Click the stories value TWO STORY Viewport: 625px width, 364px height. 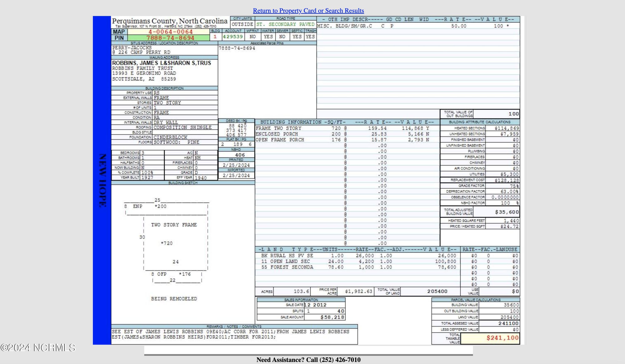pyautogui.click(x=167, y=103)
